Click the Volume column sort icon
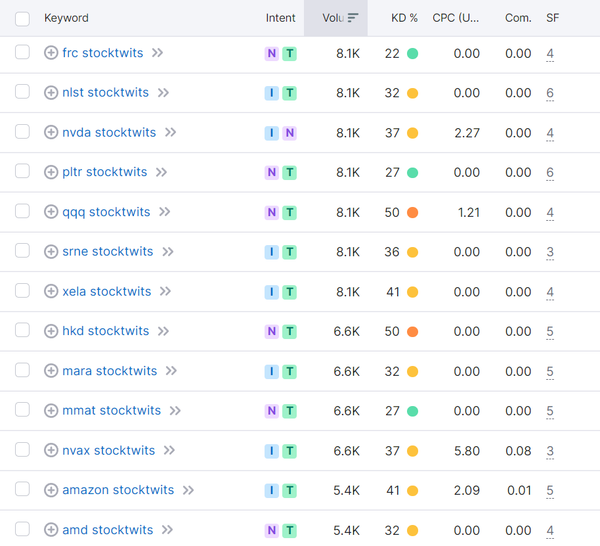 [x=352, y=18]
